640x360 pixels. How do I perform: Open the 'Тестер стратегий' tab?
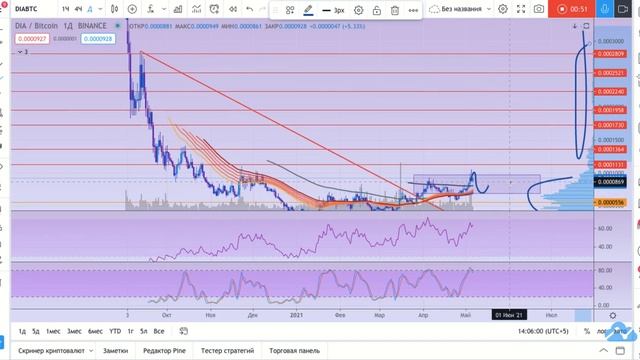pyautogui.click(x=227, y=351)
